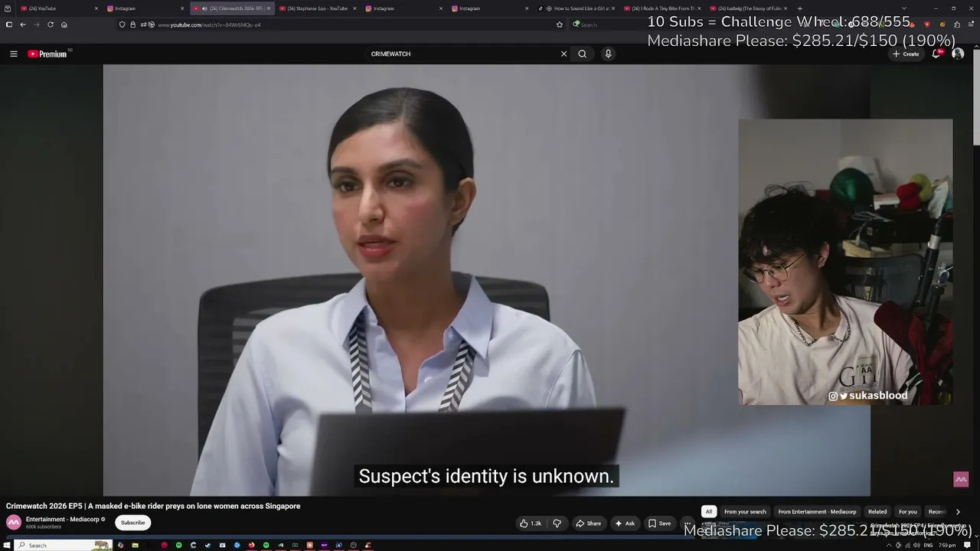Open the more actions ellipsis menu
The image size is (980, 551).
coord(688,523)
